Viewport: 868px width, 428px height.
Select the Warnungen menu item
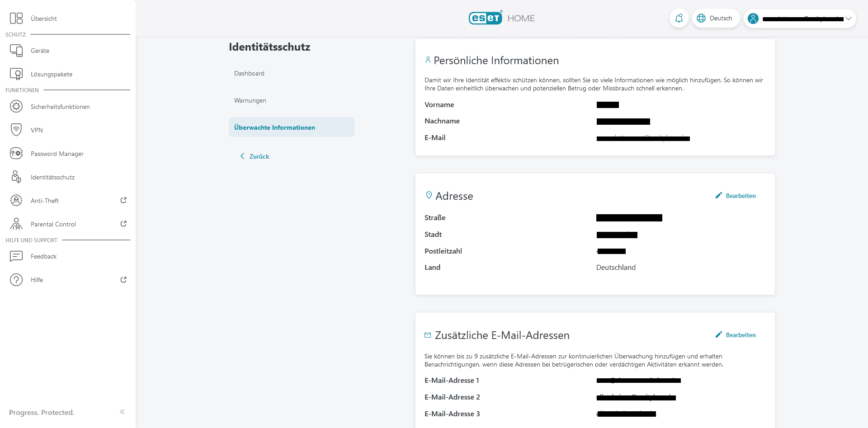click(x=250, y=100)
